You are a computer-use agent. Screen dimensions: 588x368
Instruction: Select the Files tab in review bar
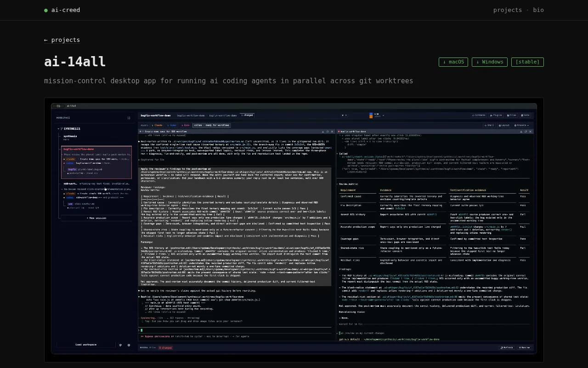coord(153,348)
